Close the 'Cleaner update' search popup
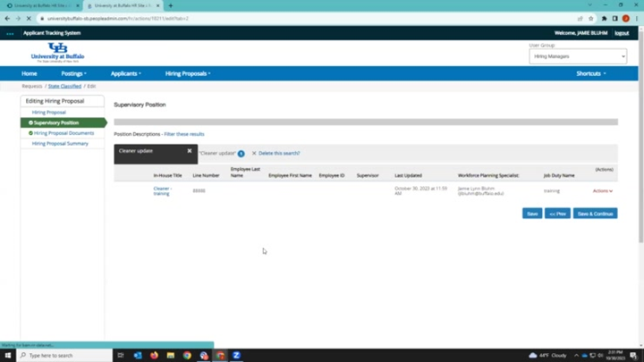Screen dimensions: 644x362 190,151
